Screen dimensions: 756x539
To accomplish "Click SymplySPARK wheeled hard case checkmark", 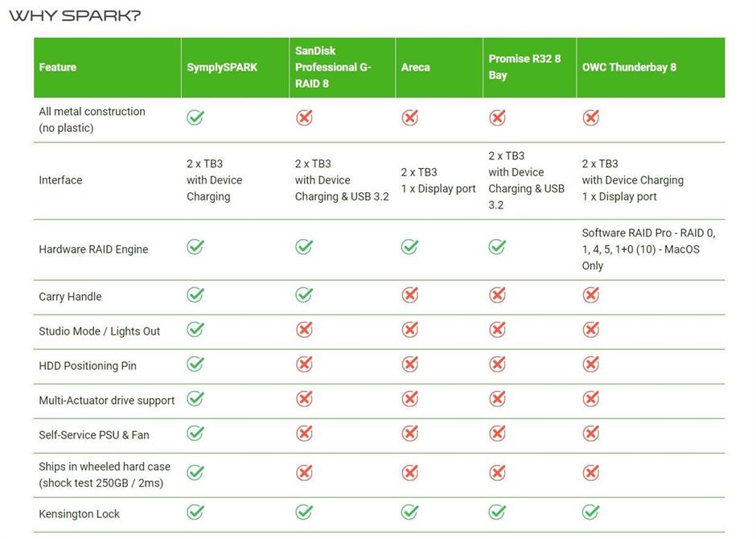I will 195,472.
